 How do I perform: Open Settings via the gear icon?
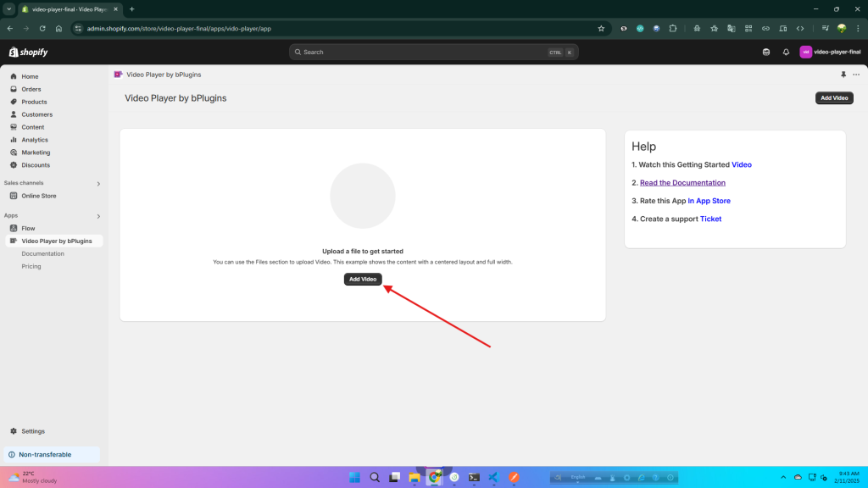[x=14, y=431]
